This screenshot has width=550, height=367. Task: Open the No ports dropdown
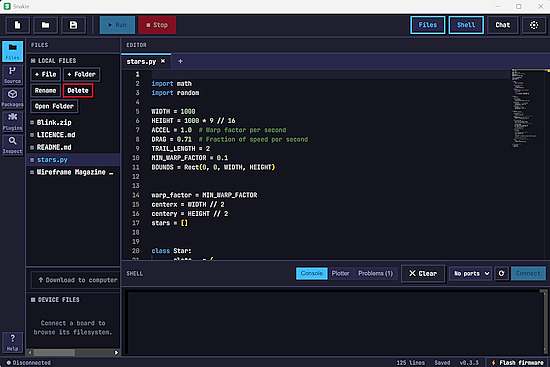point(471,273)
